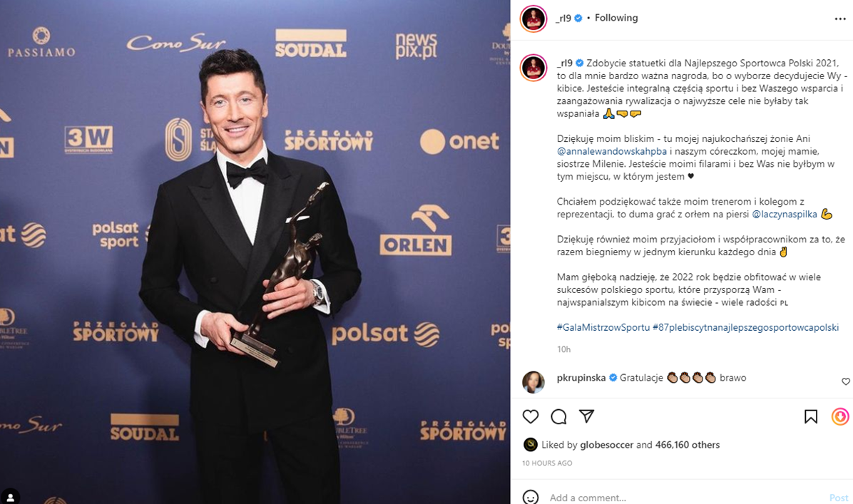View pkrupinska commenter avatar
The image size is (853, 504).
click(533, 382)
